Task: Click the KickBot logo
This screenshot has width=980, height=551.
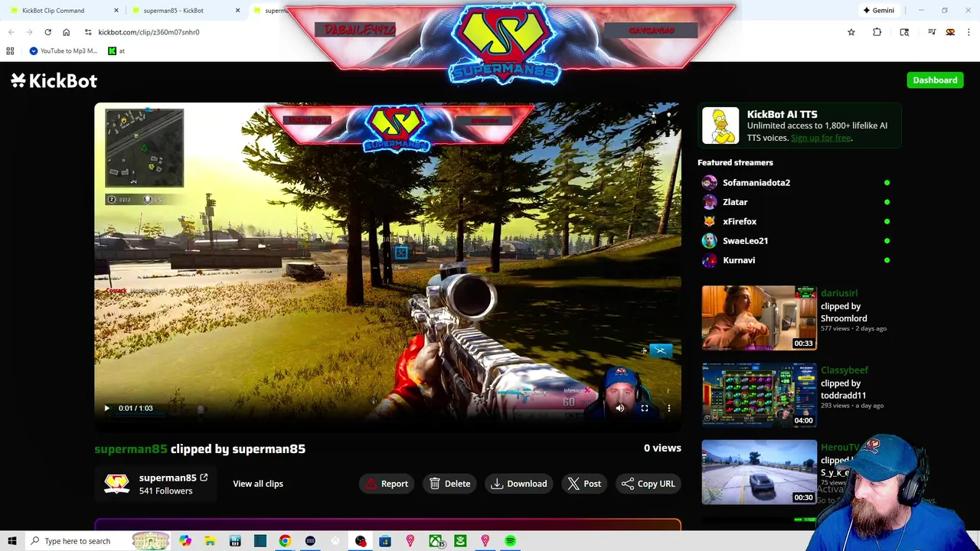Action: click(x=54, y=80)
